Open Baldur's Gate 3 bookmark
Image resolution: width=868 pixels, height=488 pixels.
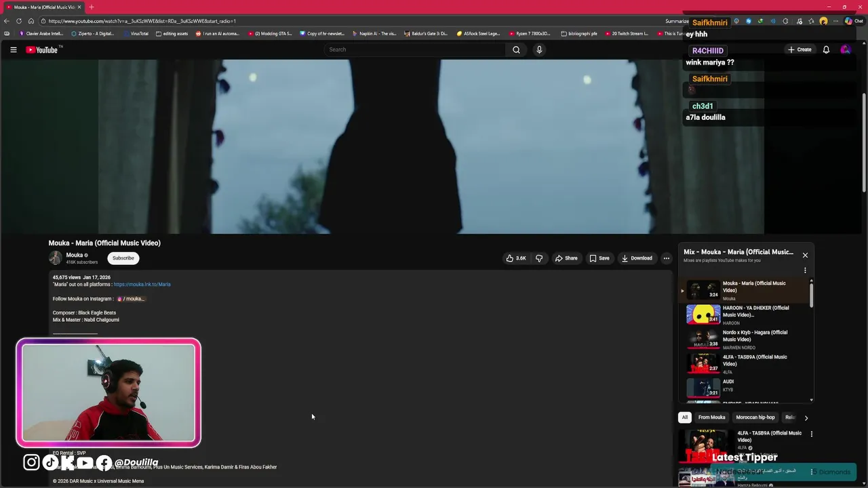click(x=426, y=33)
